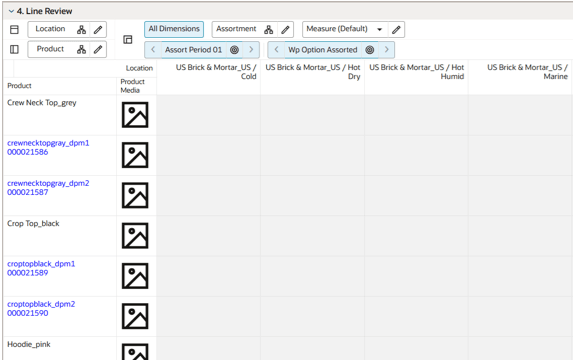Select the US Brick & Mortar_US / Cold column header
573x362 pixels.
point(209,77)
